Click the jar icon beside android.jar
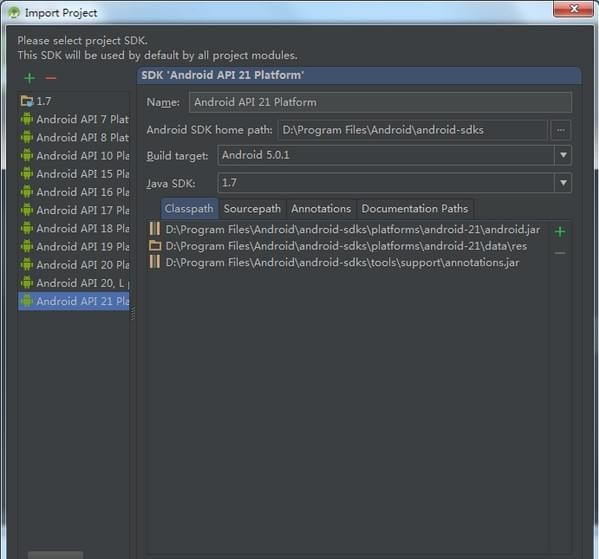The image size is (599, 559). click(x=155, y=229)
